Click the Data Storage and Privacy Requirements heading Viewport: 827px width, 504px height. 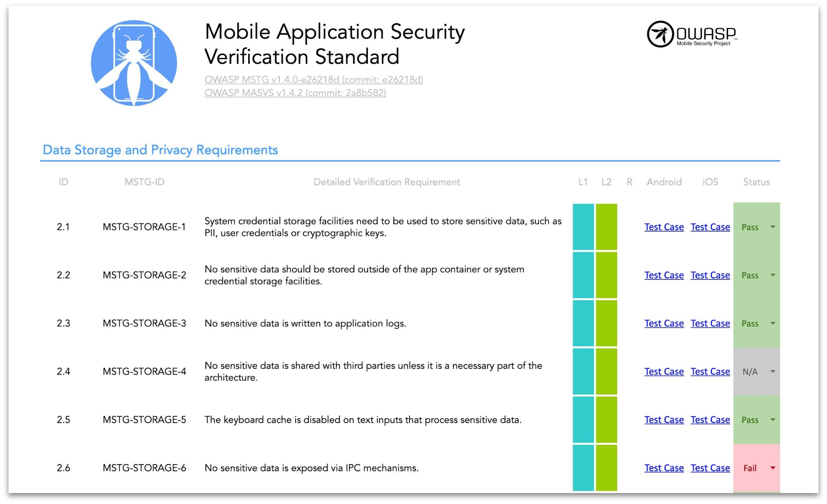pos(160,150)
